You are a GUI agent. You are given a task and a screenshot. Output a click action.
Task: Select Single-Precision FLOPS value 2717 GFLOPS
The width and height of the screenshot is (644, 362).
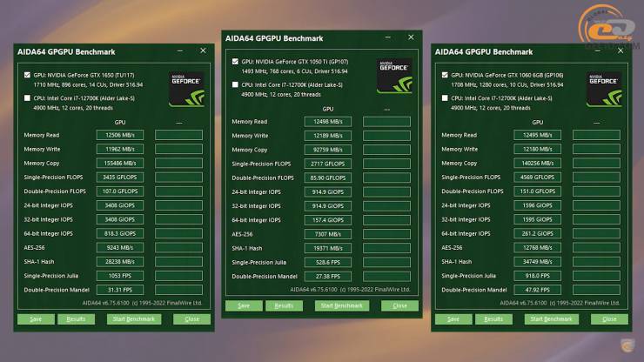(x=328, y=164)
